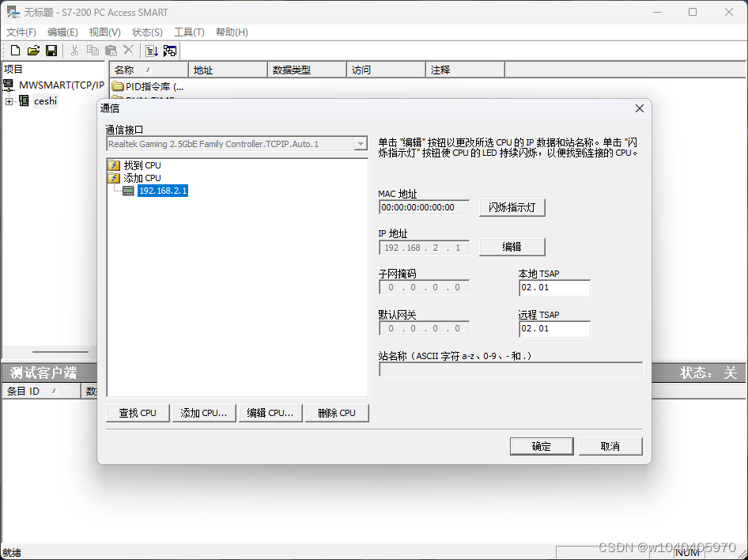Click the rightmost network topology toolbar icon
Viewport: 748px width, 560px height.
point(168,50)
